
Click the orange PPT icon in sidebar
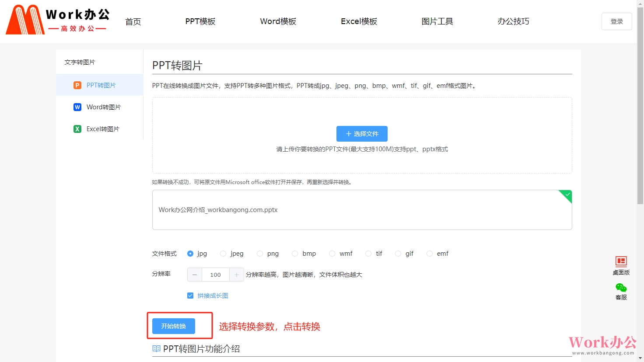pos(77,85)
